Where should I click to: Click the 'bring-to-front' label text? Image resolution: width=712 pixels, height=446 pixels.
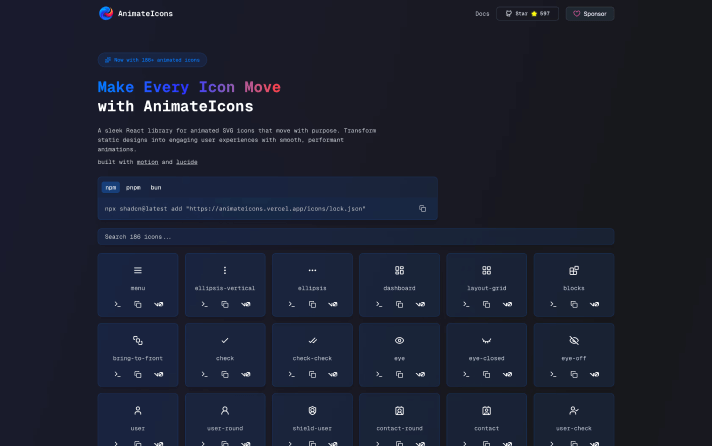pyautogui.click(x=138, y=358)
